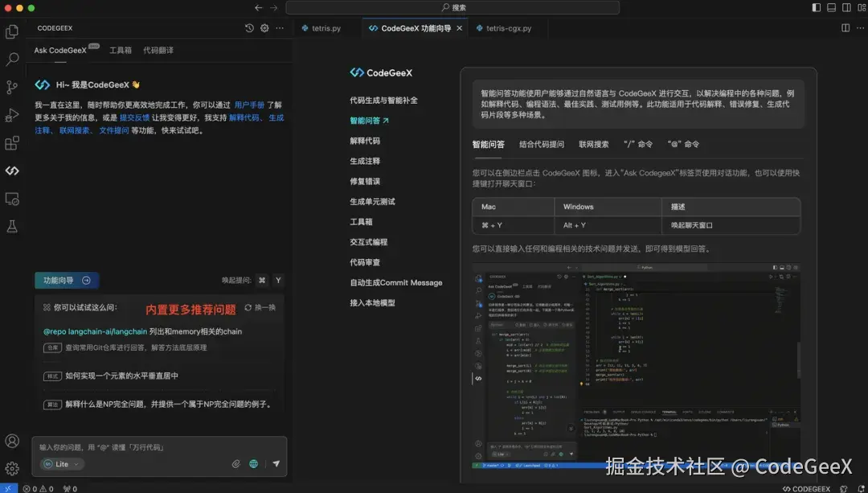Image resolution: width=868 pixels, height=493 pixels.
Task: Click the history icon in the CODEGEEX panel header
Action: (249, 27)
